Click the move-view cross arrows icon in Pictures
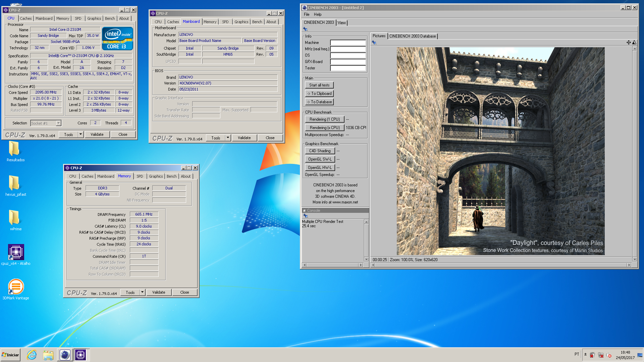The height and width of the screenshot is (362, 644). click(629, 43)
